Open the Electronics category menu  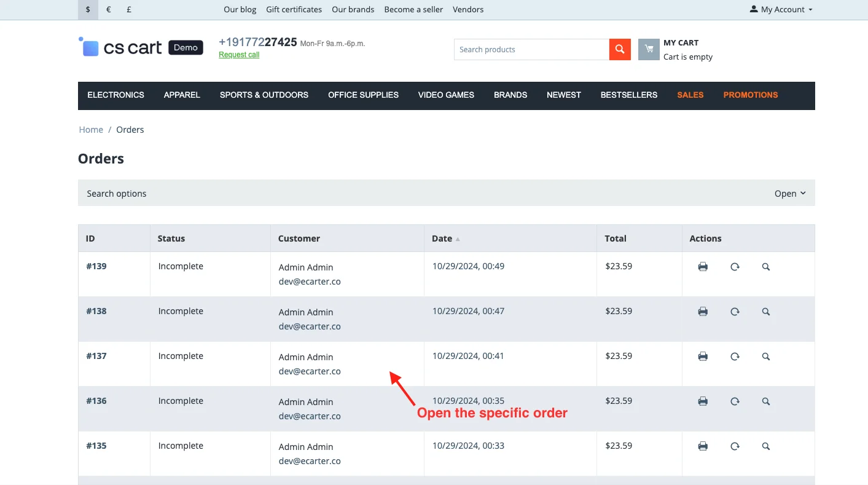tap(115, 95)
